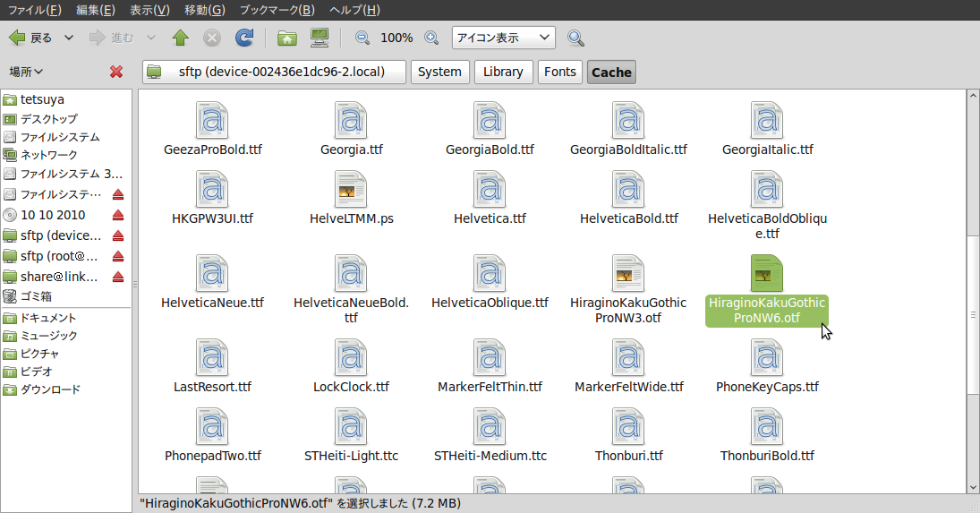
Task: Go back with the 戻る arrow button
Action: [x=30, y=38]
